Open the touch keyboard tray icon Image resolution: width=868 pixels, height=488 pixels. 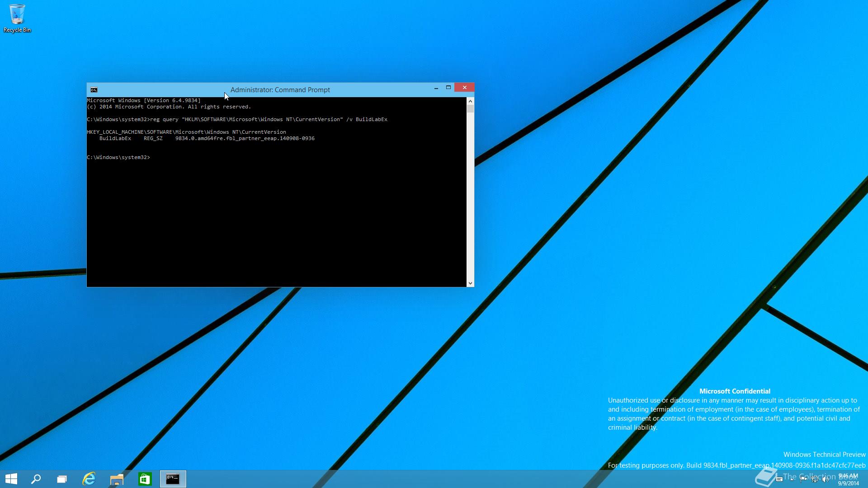click(x=779, y=479)
